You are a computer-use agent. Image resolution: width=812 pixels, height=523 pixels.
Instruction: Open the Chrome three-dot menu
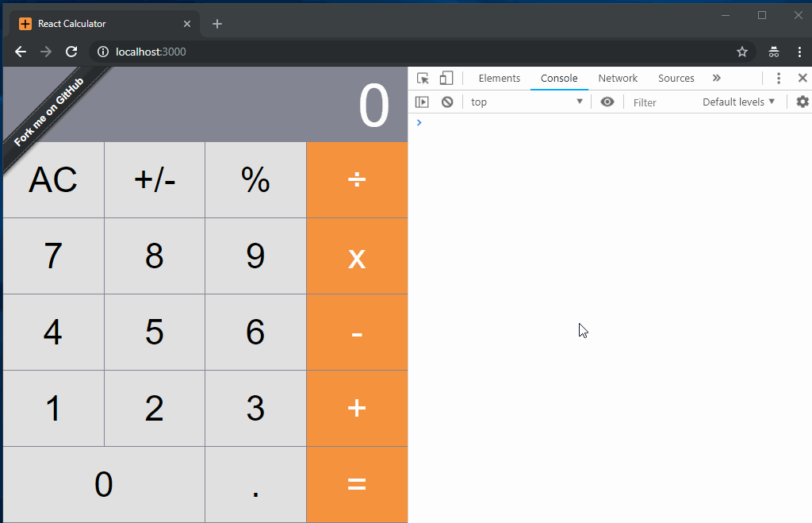pyautogui.click(x=801, y=52)
